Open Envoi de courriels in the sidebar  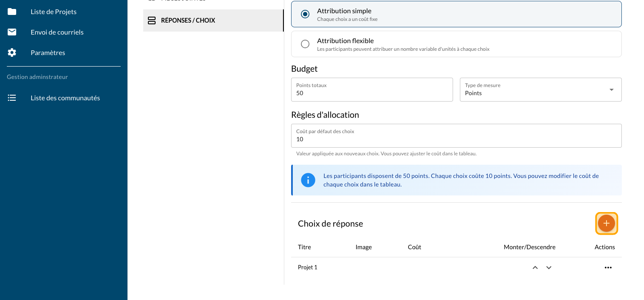click(x=57, y=32)
